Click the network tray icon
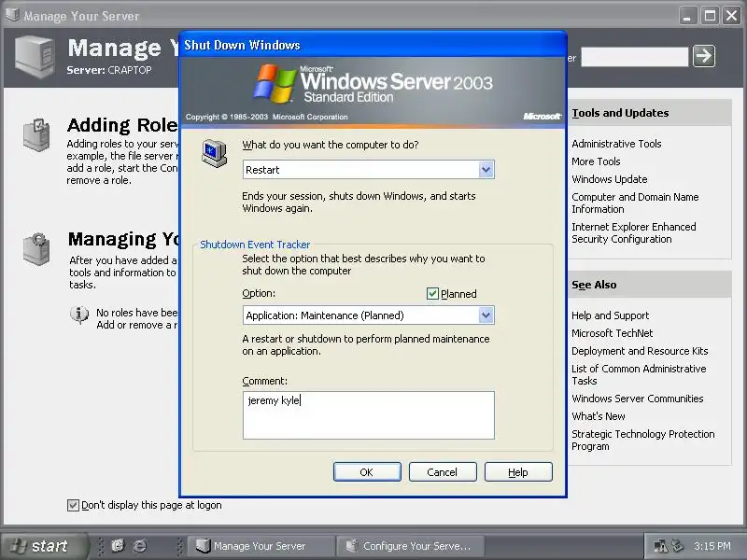 (x=660, y=546)
